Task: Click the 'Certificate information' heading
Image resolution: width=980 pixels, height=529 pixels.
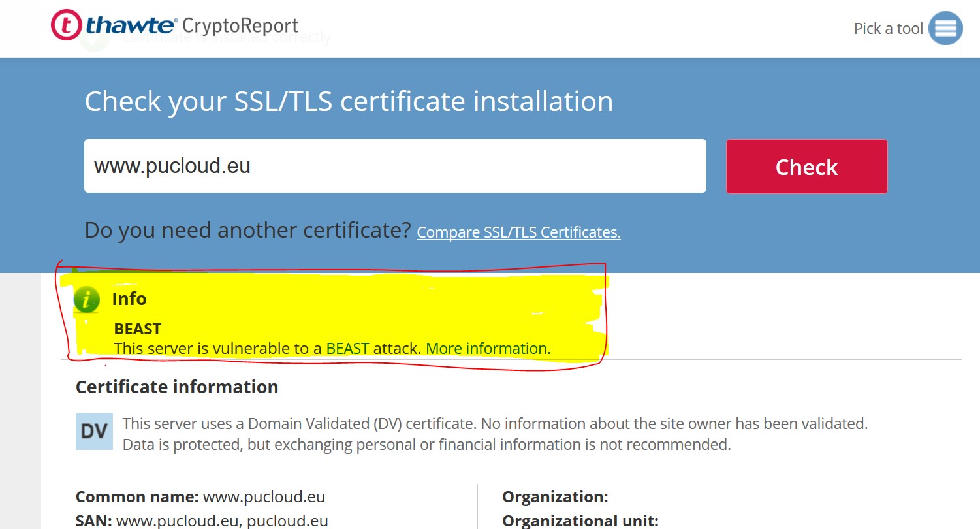Action: click(x=177, y=387)
